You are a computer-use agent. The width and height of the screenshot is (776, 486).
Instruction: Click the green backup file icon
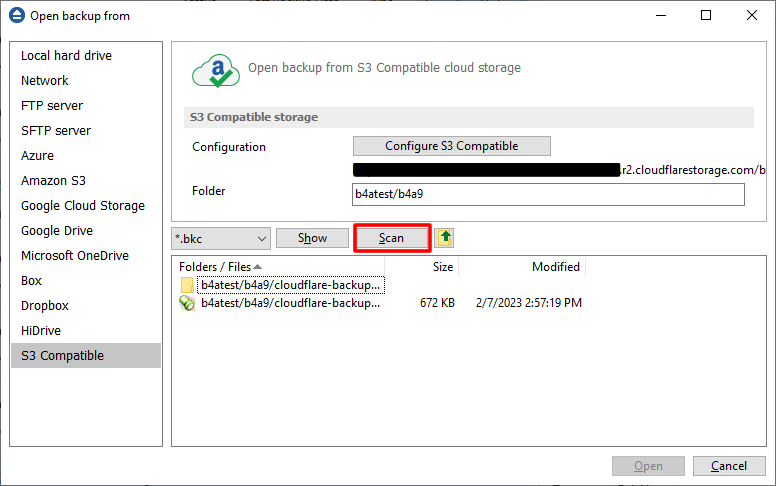pos(187,303)
